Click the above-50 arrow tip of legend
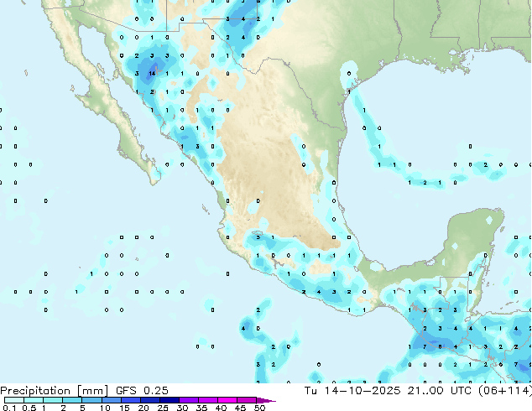532x411 pixels. coord(266,400)
